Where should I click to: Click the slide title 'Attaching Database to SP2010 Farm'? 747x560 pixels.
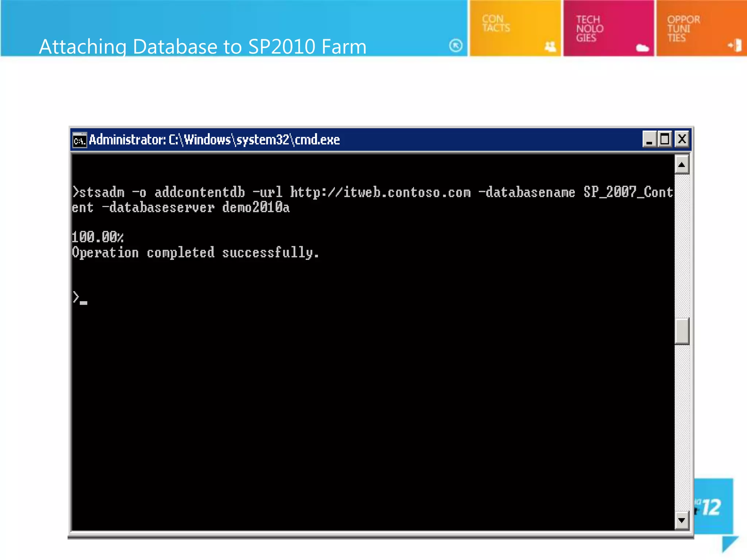tap(203, 47)
